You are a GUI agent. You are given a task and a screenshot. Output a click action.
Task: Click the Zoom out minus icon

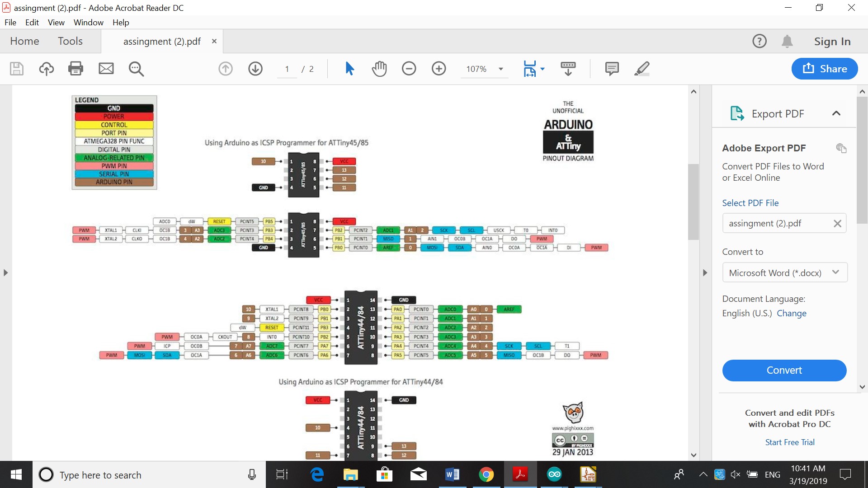pos(409,69)
